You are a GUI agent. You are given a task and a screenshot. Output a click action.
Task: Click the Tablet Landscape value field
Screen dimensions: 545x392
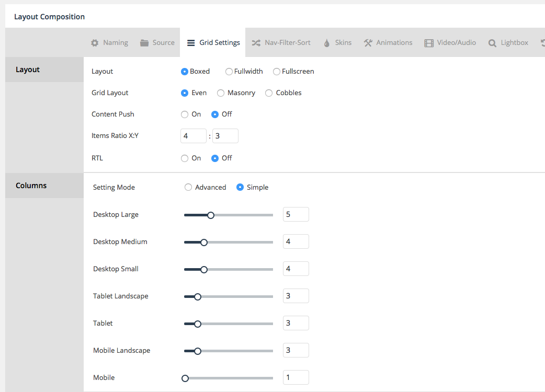click(x=296, y=296)
